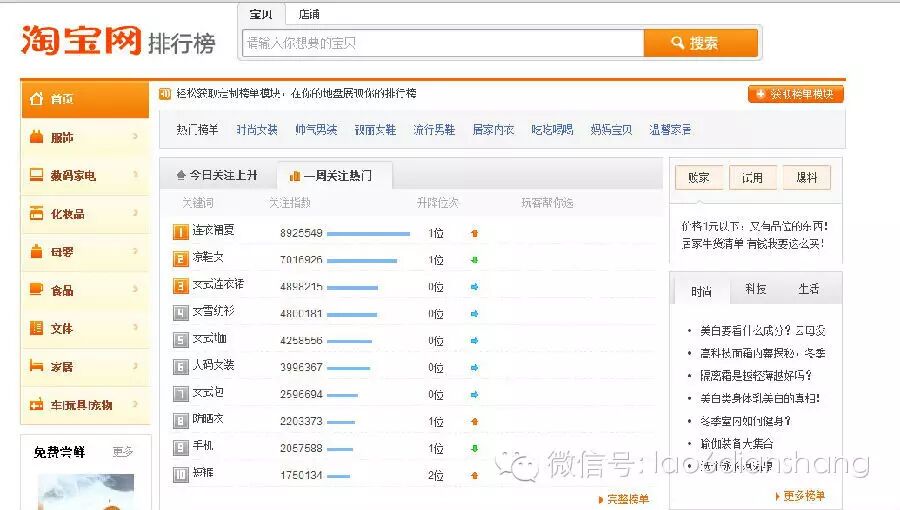This screenshot has width=900, height=510.
Task: Click the 试用 button
Action: point(752,178)
